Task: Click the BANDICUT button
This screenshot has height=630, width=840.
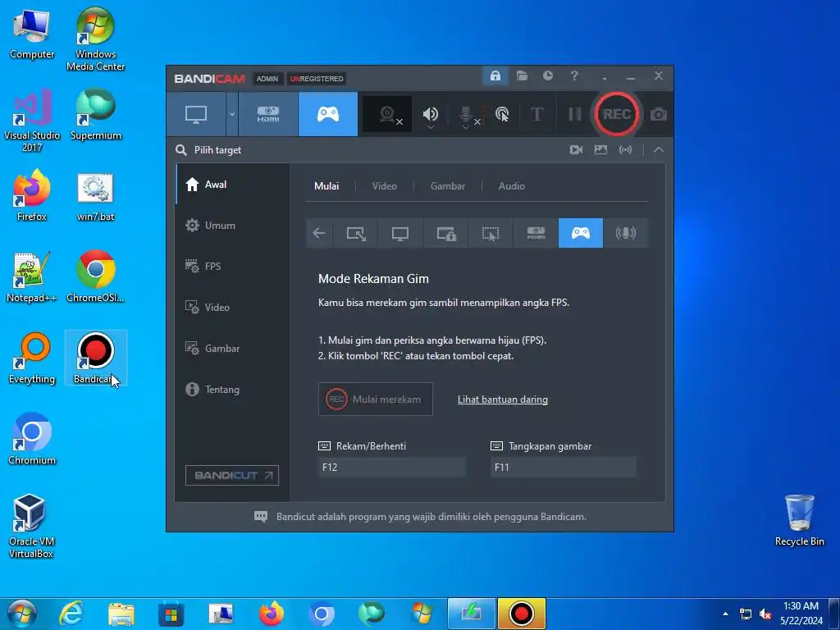Action: [232, 475]
